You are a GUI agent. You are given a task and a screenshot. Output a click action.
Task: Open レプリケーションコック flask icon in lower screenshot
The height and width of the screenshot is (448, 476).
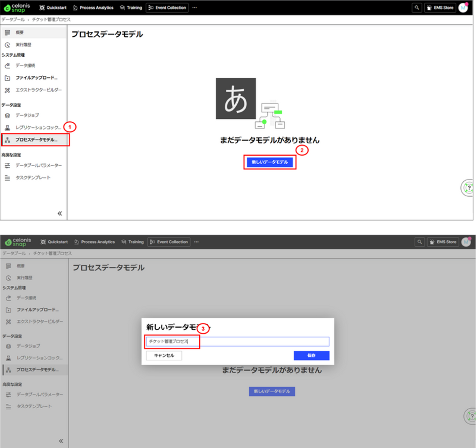[9, 358]
